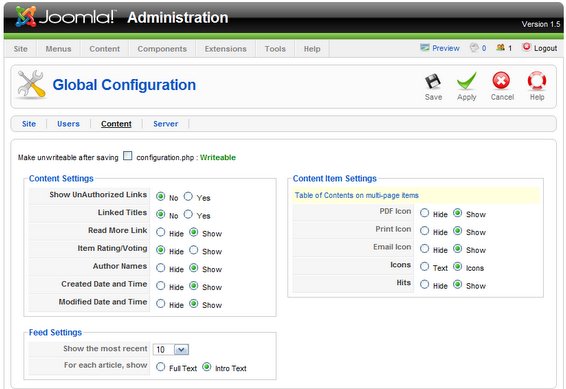566x389 pixels.
Task: Click the green Apply checkmark icon
Action: 466,81
